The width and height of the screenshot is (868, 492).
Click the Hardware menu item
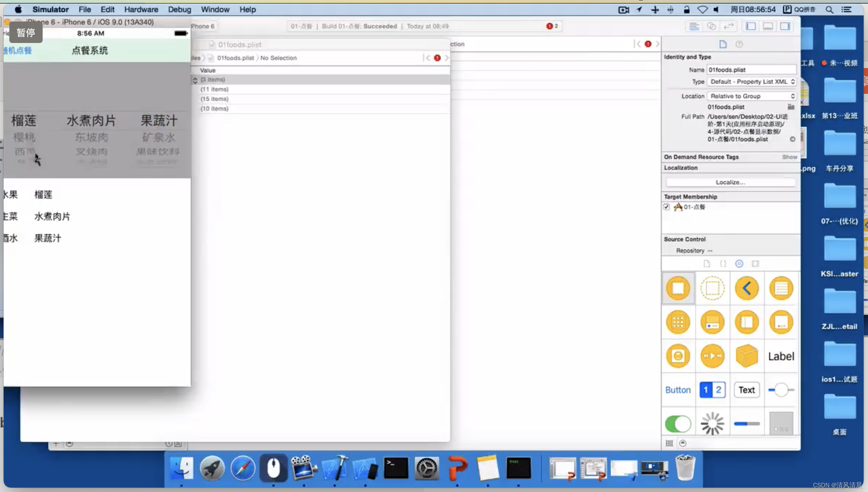click(x=141, y=9)
